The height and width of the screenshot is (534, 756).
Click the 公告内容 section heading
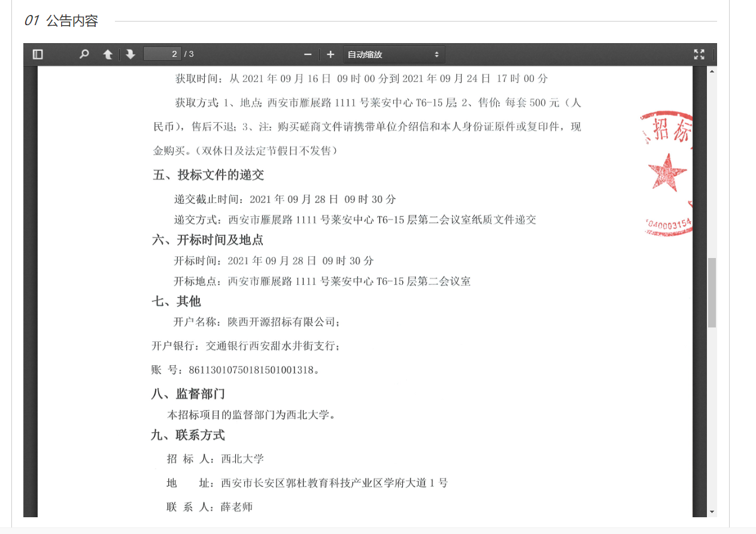point(71,21)
